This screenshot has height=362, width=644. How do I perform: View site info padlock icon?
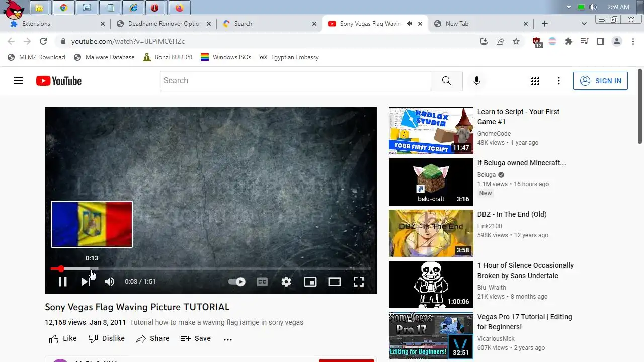tap(63, 42)
